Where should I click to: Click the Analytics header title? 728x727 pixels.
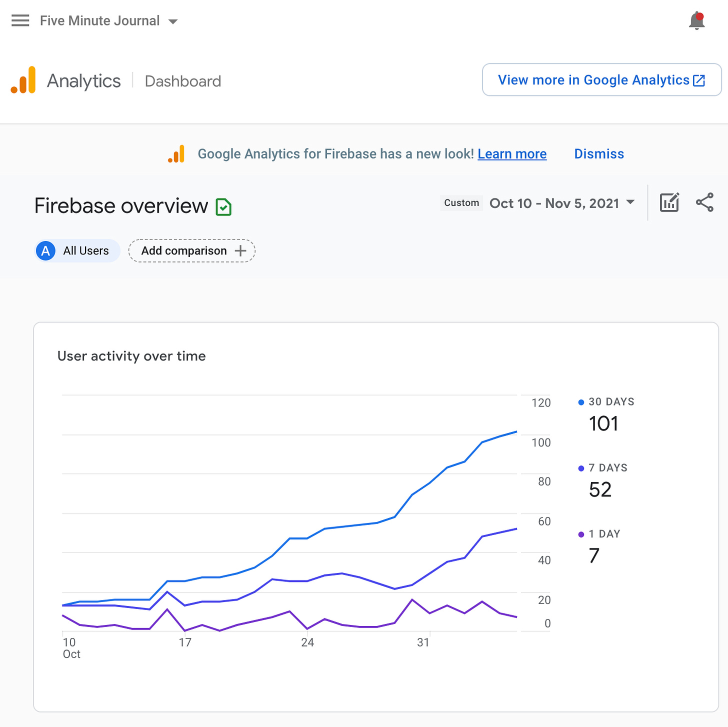click(84, 80)
